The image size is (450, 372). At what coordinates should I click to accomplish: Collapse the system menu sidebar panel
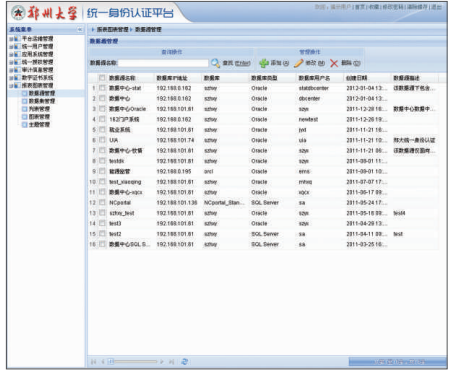pyautogui.click(x=80, y=30)
